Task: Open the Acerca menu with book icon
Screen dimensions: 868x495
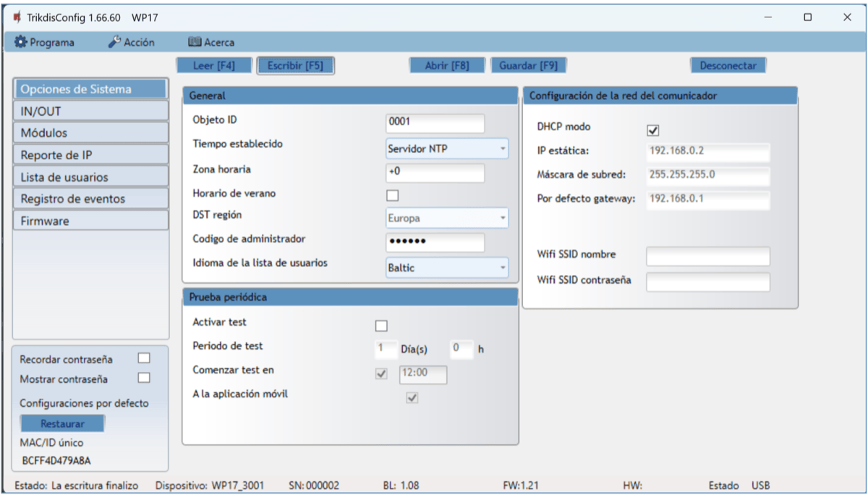Action: pyautogui.click(x=211, y=42)
